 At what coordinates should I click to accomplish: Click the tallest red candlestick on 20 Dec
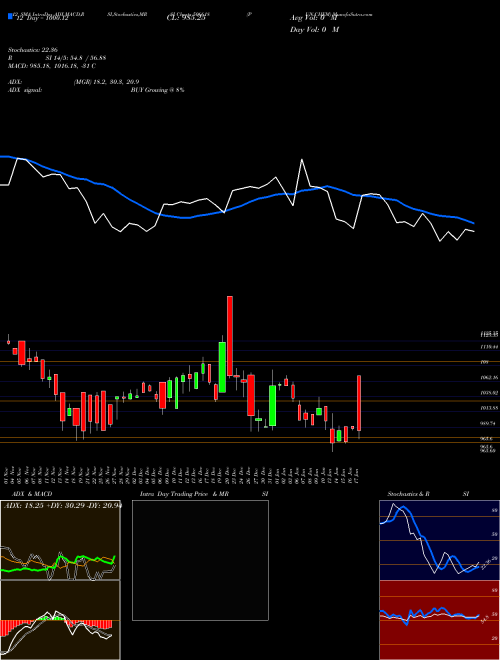230,336
